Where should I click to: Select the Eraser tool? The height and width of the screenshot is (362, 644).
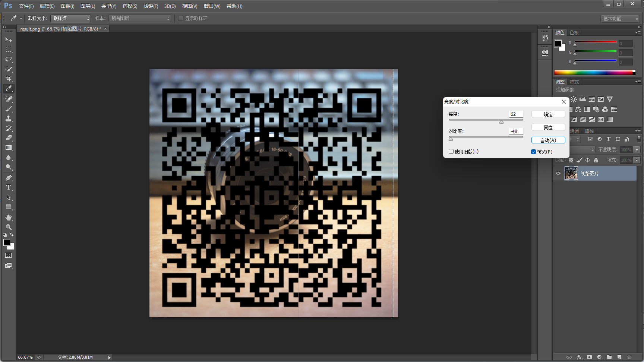(x=9, y=138)
